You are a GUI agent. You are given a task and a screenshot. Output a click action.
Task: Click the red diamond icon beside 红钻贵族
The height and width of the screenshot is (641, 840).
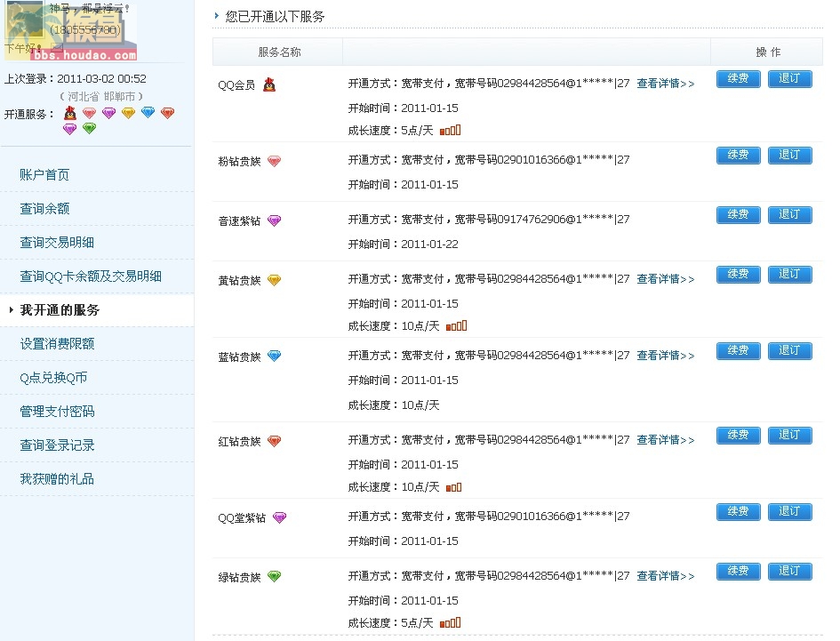pos(275,441)
